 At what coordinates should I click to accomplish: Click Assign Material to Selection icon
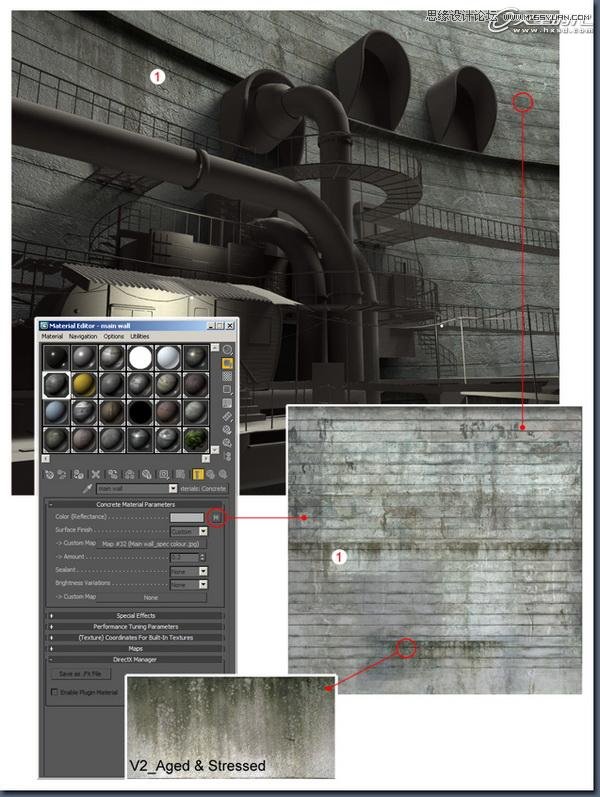click(78, 474)
